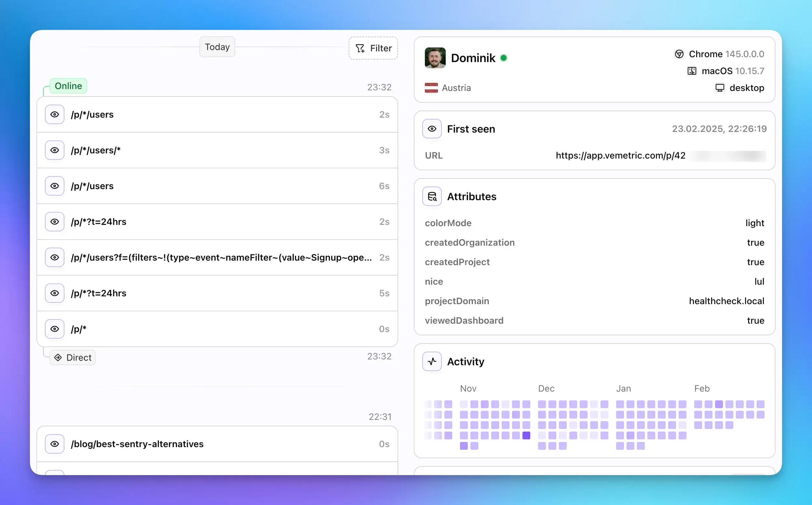This screenshot has width=812, height=505.
Task: Open the first seen URL link
Action: coord(620,155)
